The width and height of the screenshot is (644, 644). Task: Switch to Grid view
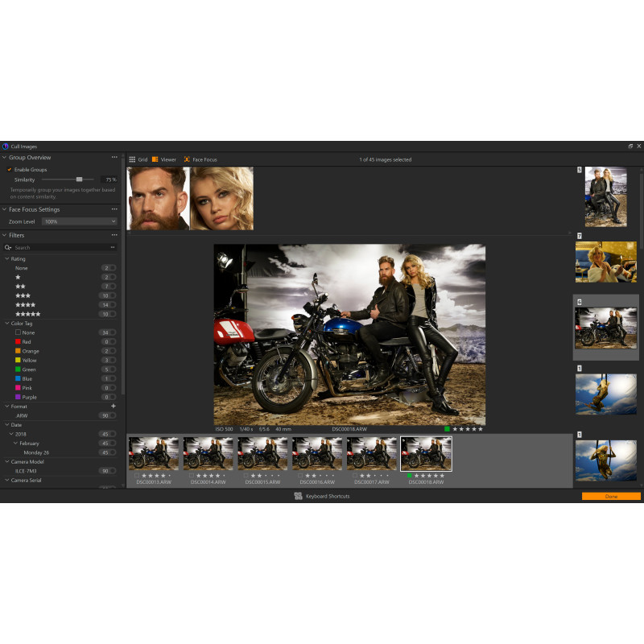(138, 159)
